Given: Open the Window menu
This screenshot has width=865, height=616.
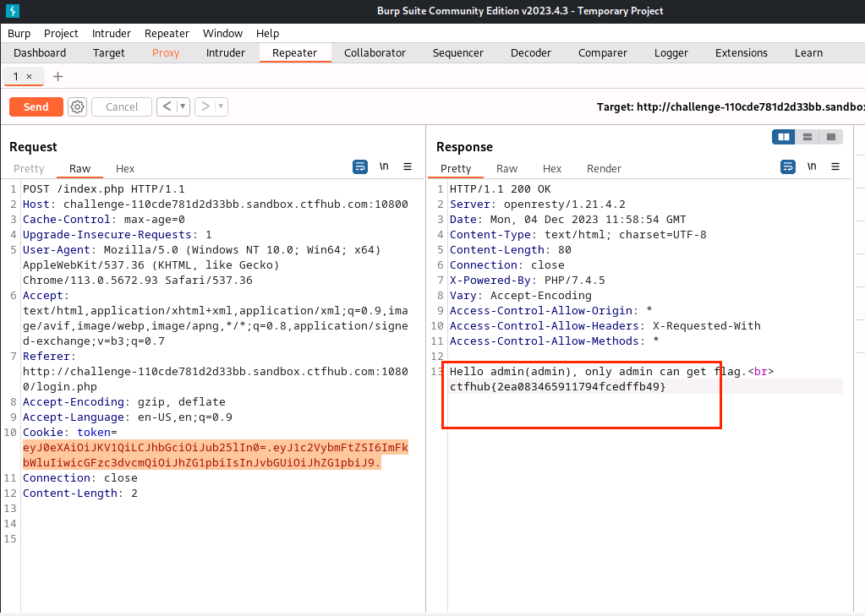Looking at the screenshot, I should (x=223, y=34).
